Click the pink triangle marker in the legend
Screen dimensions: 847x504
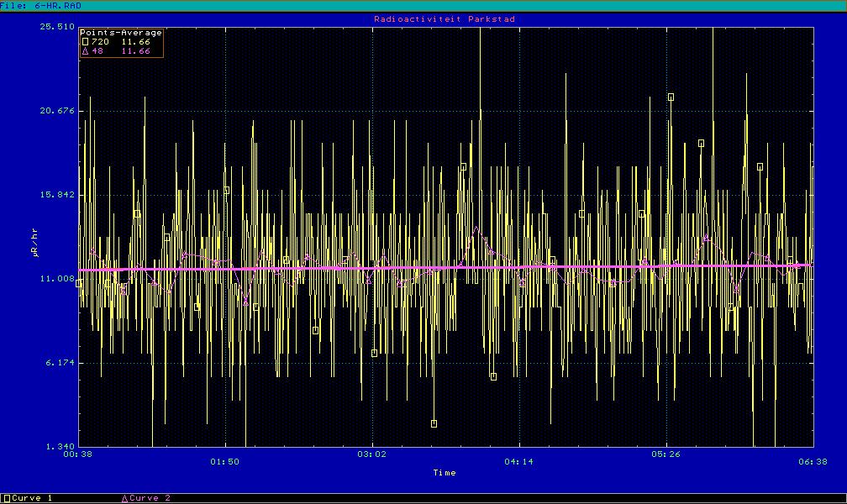[85, 51]
